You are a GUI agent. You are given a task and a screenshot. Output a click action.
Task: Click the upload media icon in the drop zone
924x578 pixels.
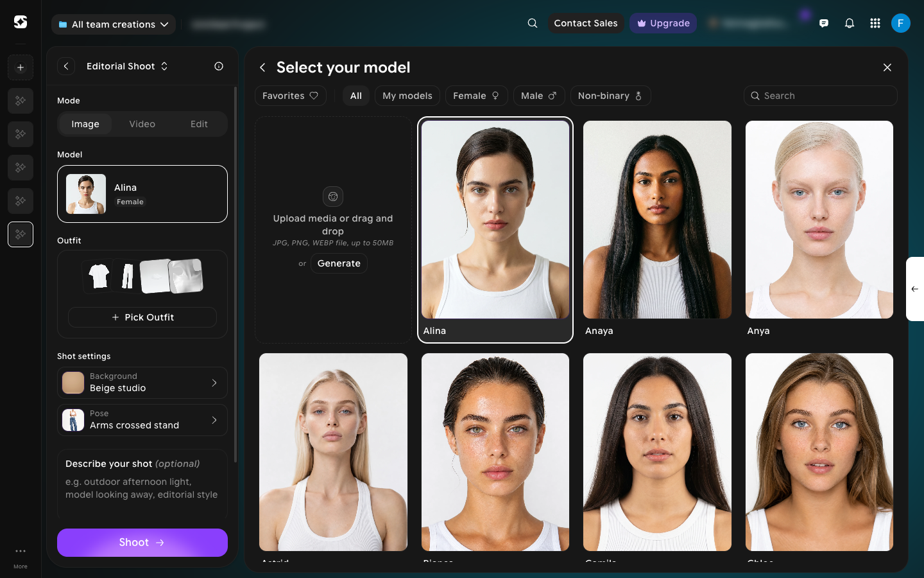tap(333, 197)
